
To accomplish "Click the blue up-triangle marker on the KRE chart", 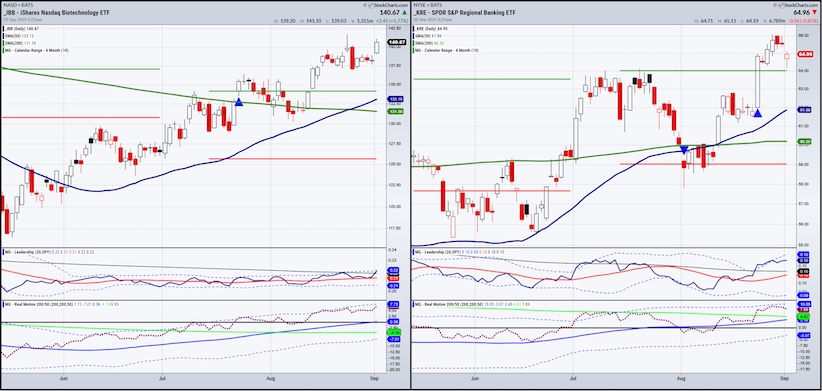I will pyautogui.click(x=758, y=113).
